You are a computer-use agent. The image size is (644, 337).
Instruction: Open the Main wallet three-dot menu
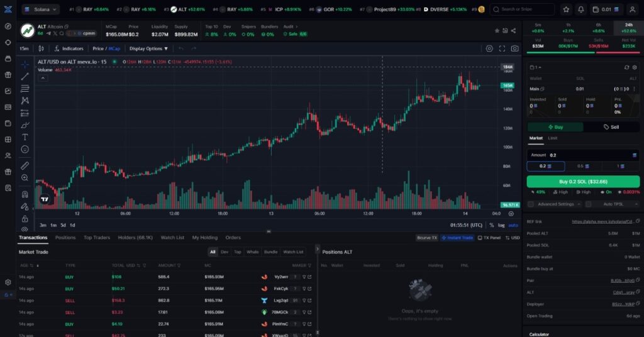pyautogui.click(x=635, y=89)
